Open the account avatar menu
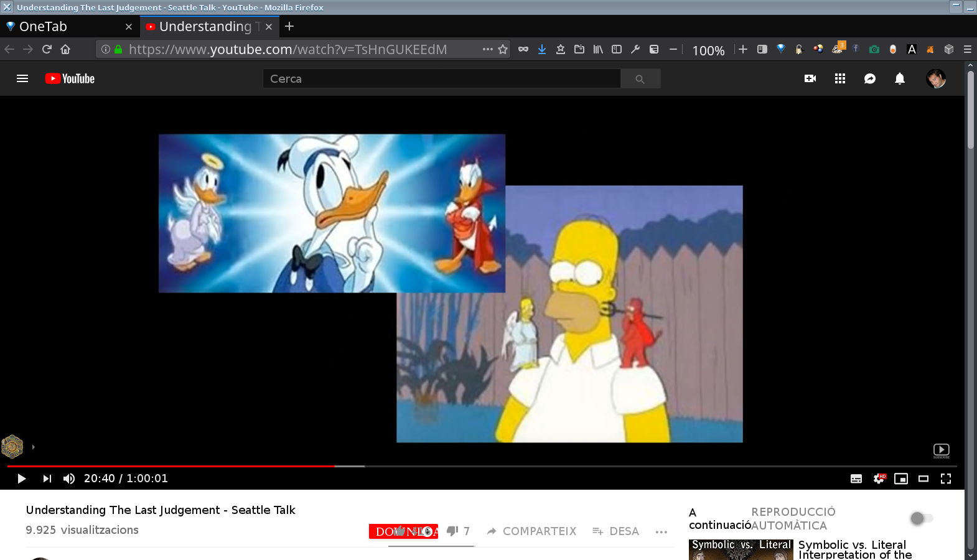Screen dimensions: 977x560 tap(936, 78)
